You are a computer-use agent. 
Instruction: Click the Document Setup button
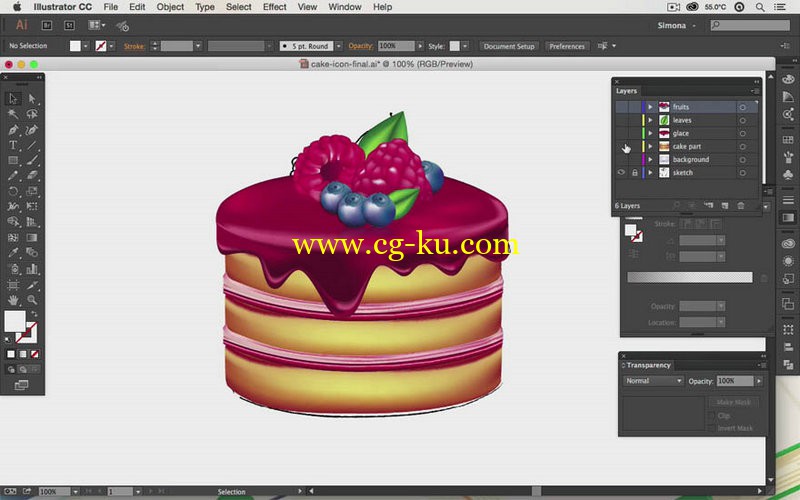[509, 46]
